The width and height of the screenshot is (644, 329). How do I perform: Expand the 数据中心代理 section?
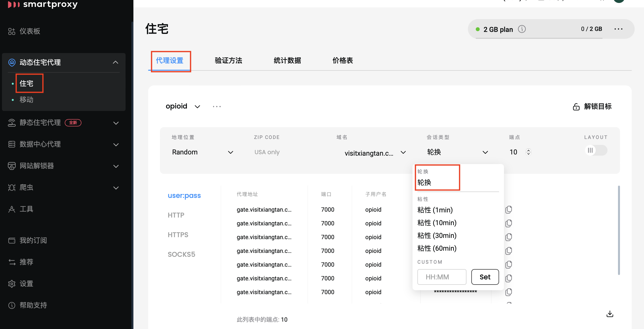(116, 144)
